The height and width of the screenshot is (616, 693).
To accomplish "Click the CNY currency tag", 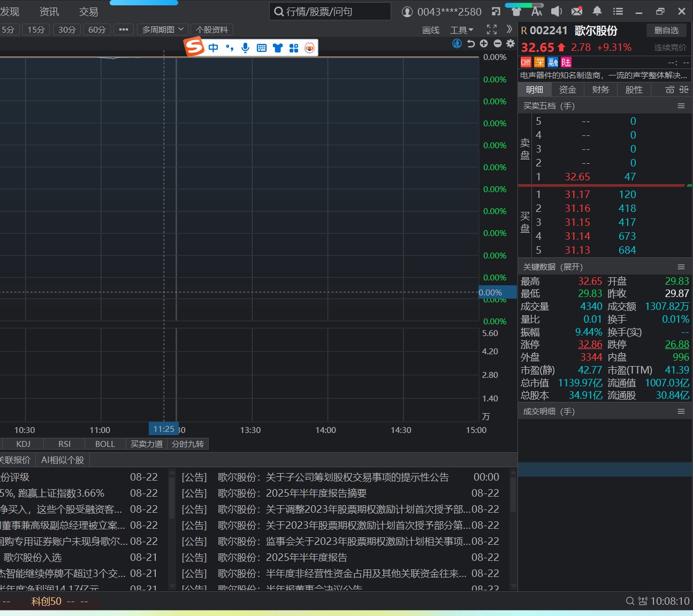I will click(526, 63).
